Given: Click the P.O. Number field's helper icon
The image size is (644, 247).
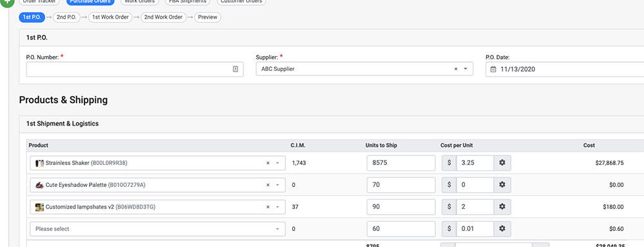Looking at the screenshot, I should 235,69.
